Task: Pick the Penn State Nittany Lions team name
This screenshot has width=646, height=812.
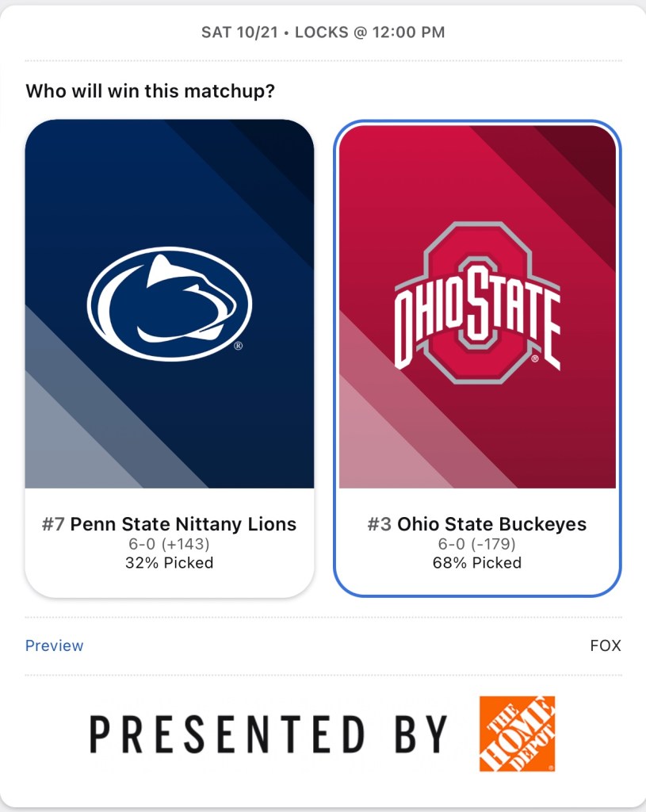Action: point(183,524)
